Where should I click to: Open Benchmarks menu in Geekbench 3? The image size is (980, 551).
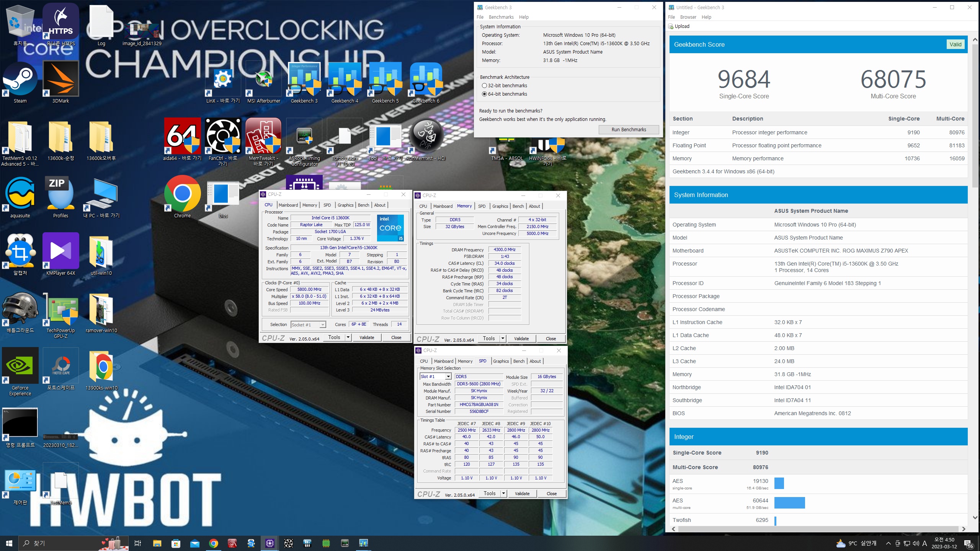point(501,17)
